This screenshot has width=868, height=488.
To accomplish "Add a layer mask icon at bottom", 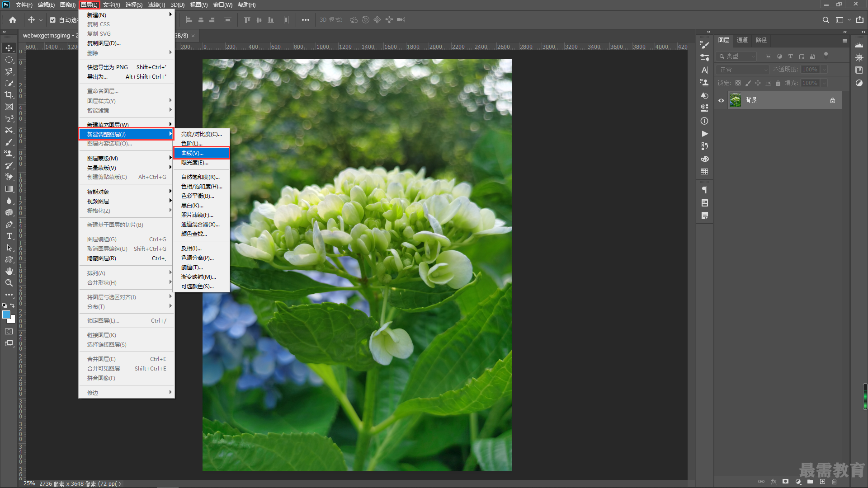I will [x=786, y=481].
